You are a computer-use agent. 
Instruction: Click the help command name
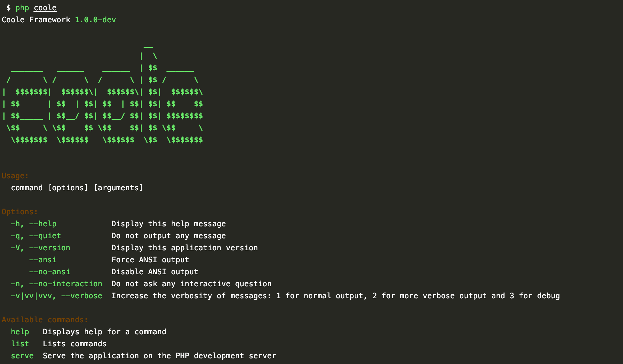click(x=20, y=332)
